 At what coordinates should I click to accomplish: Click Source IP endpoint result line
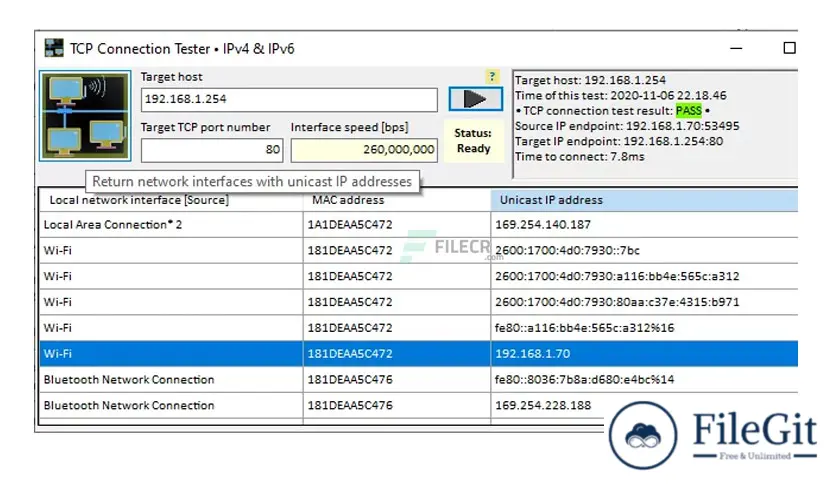627,126
